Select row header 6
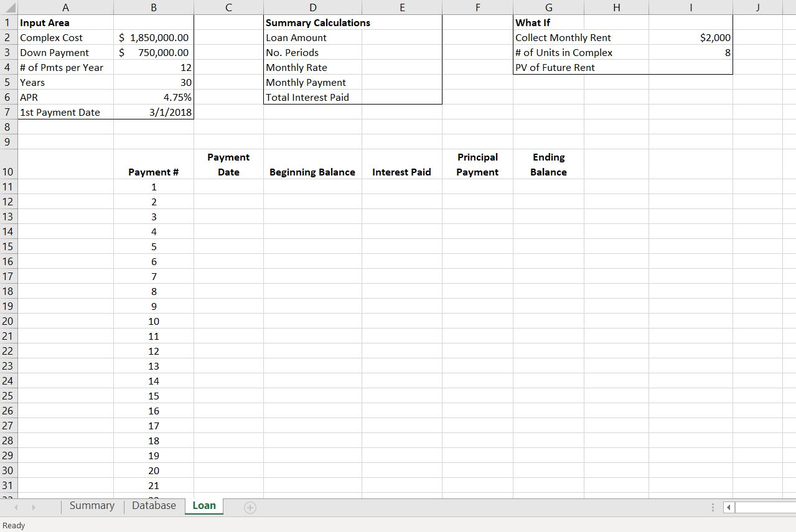Screen dimensions: 796x532 tap(8, 97)
